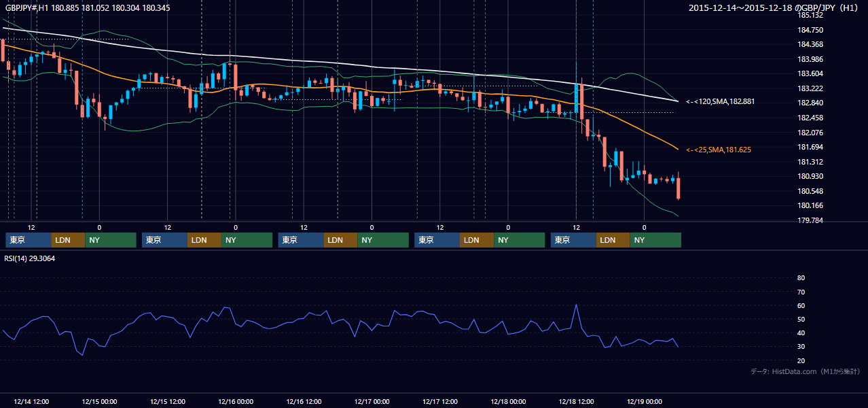Click price axis value 179.784
The height and width of the screenshot is (408, 868).
point(810,220)
